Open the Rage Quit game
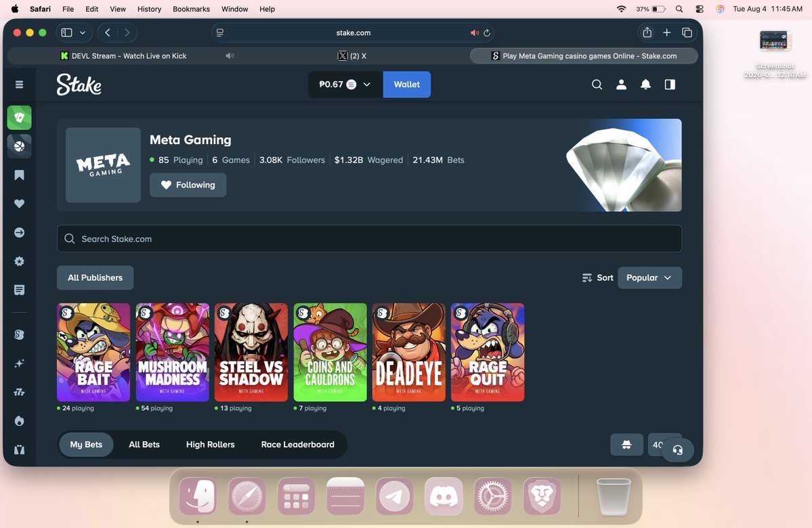The height and width of the screenshot is (528, 812). click(x=488, y=353)
